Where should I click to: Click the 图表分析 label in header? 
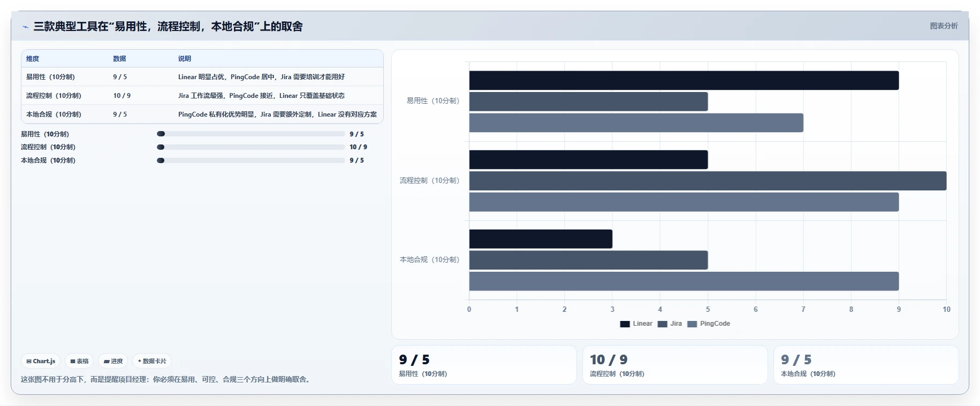point(944,26)
